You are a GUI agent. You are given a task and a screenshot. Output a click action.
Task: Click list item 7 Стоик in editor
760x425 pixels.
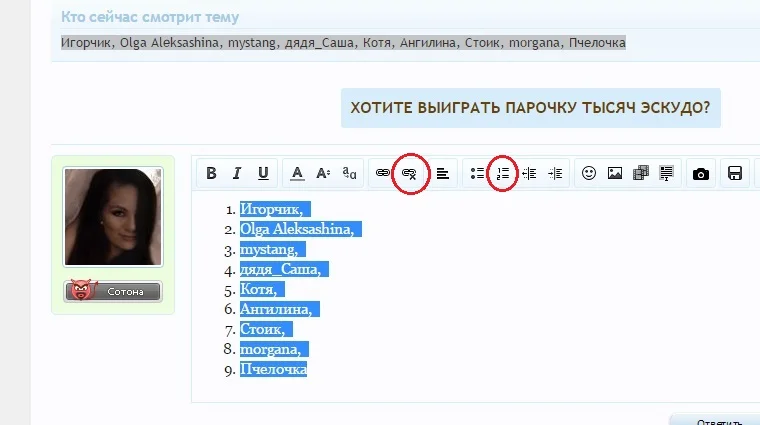(266, 330)
